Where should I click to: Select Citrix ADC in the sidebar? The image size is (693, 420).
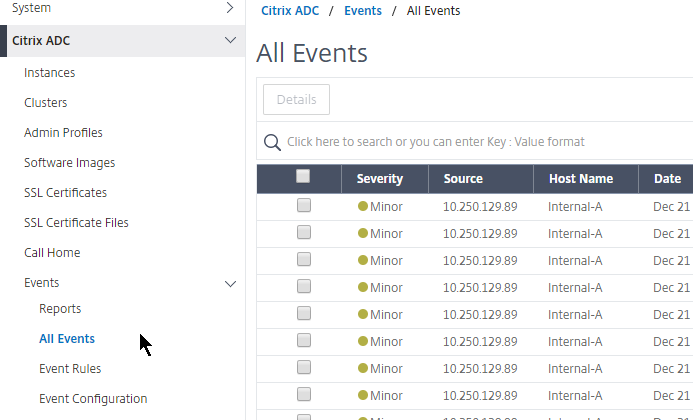tap(41, 41)
